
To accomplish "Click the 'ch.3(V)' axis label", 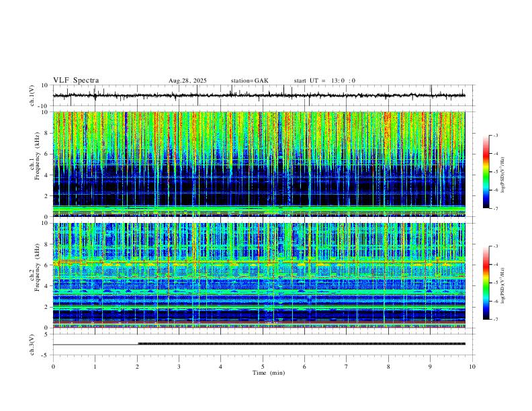I will tap(32, 345).
